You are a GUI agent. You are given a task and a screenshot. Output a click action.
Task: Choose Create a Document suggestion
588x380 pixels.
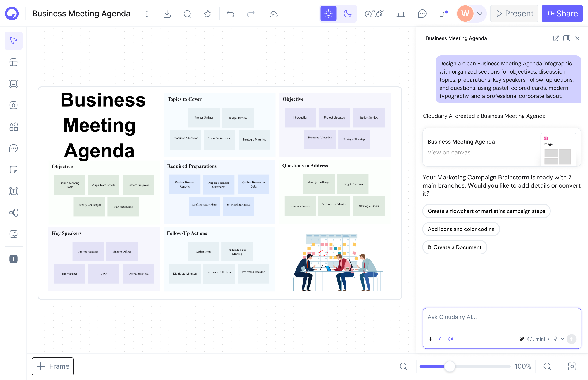click(455, 247)
